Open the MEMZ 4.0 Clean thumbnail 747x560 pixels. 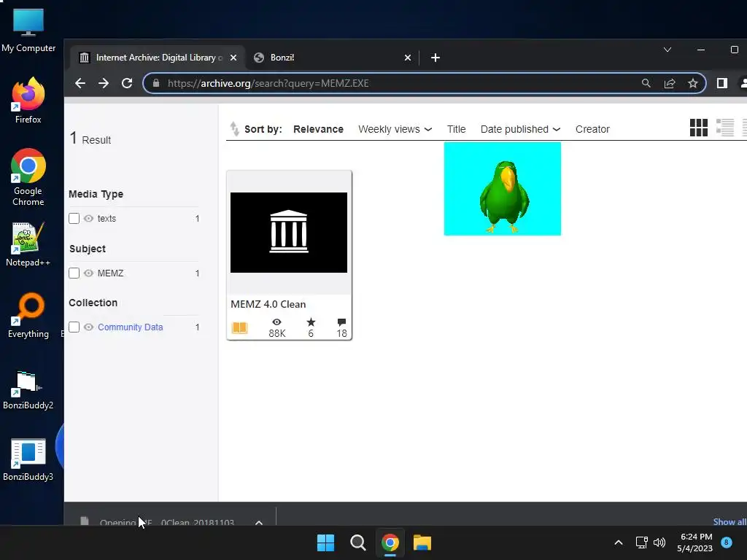coord(289,233)
